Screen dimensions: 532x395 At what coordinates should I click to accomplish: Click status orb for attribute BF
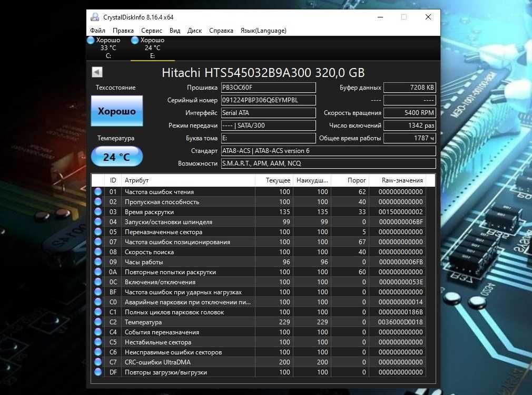(x=98, y=292)
